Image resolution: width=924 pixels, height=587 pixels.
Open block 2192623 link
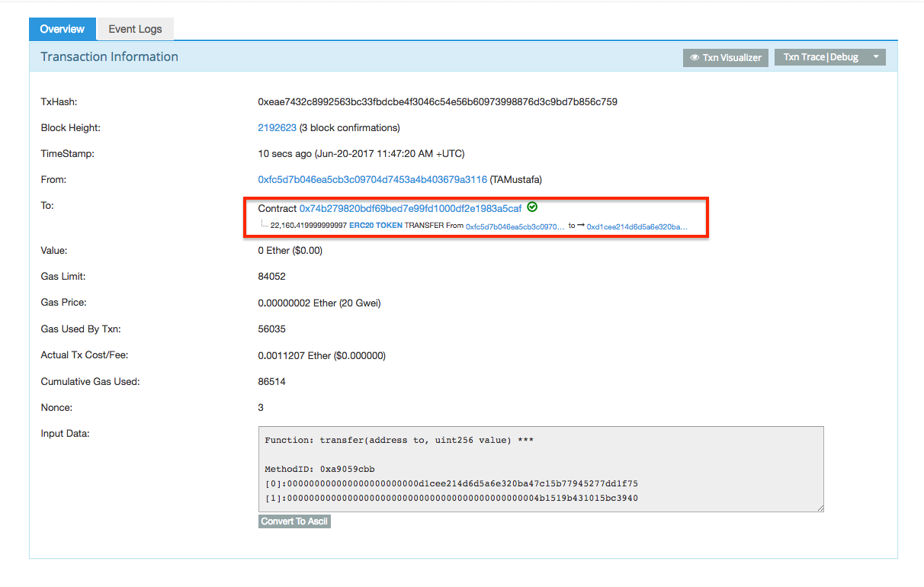(x=277, y=127)
